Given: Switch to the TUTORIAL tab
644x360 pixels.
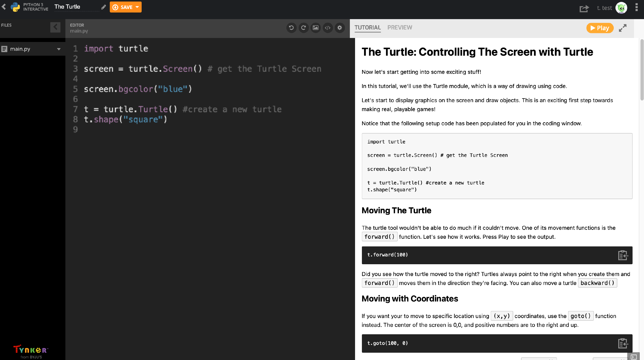Looking at the screenshot, I should click(x=368, y=27).
